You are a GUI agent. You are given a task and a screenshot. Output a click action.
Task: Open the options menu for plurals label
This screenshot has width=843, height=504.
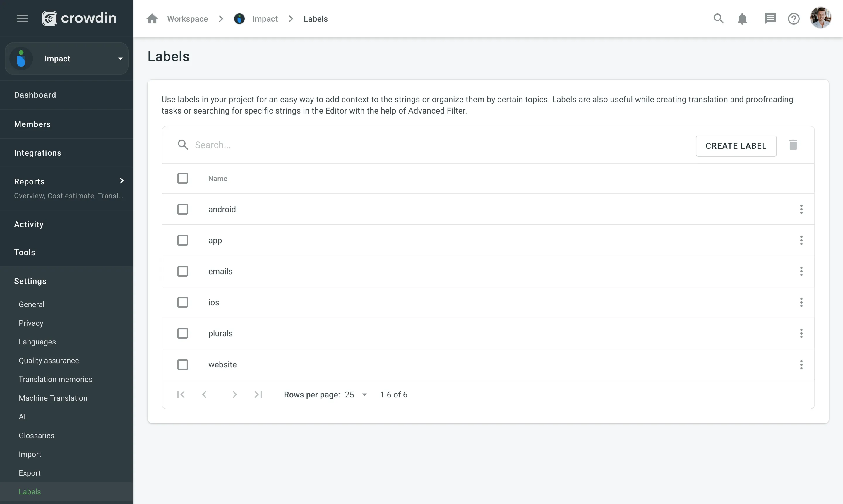801,333
